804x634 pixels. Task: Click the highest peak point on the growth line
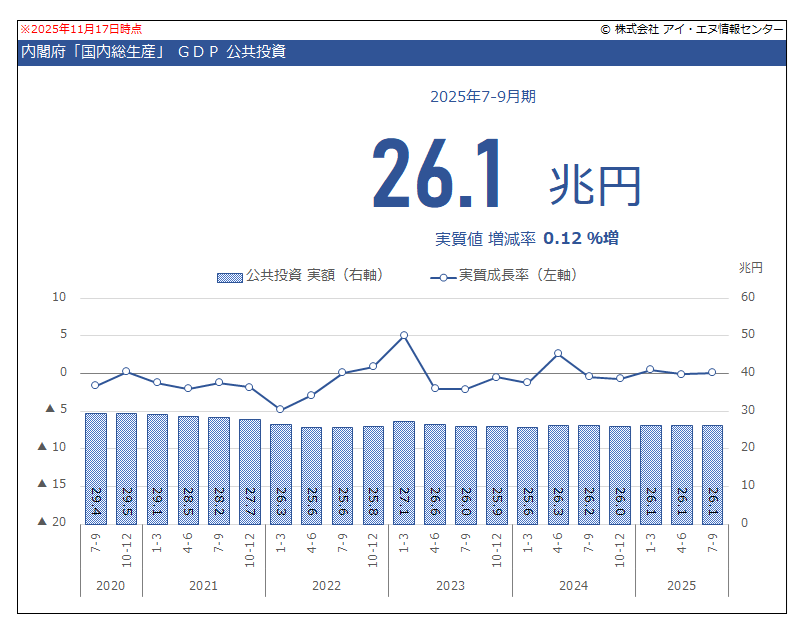click(404, 336)
